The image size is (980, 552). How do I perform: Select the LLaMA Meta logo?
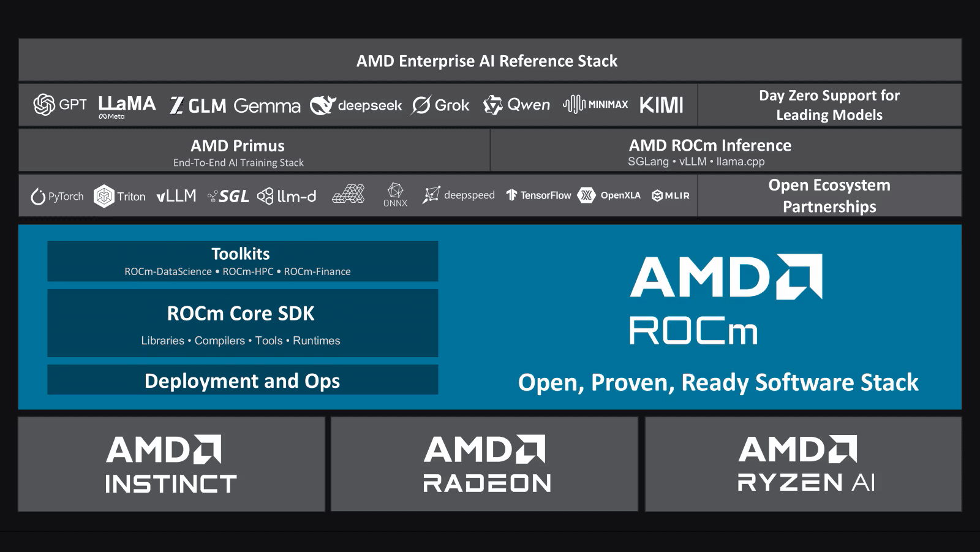pos(127,107)
